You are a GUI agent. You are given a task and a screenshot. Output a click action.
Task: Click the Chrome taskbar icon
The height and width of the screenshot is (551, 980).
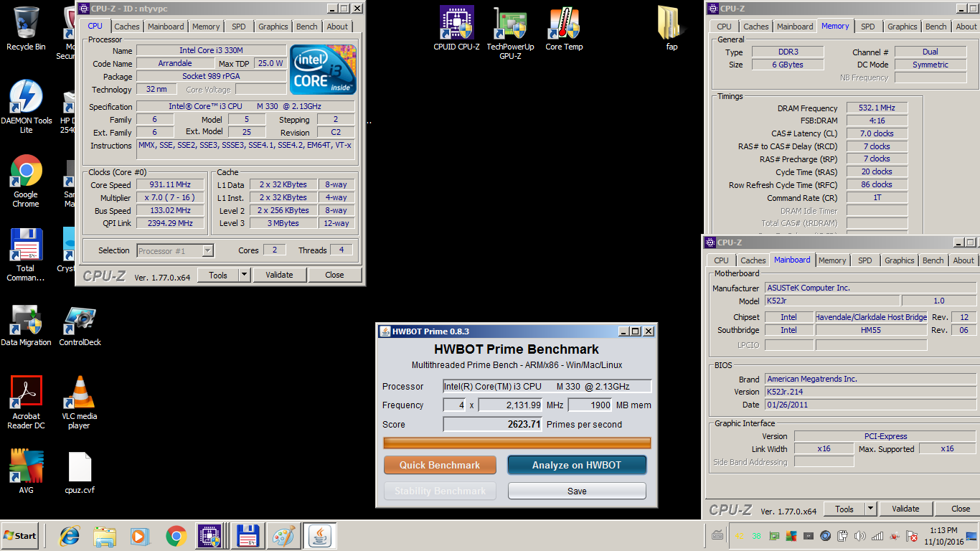coord(176,536)
